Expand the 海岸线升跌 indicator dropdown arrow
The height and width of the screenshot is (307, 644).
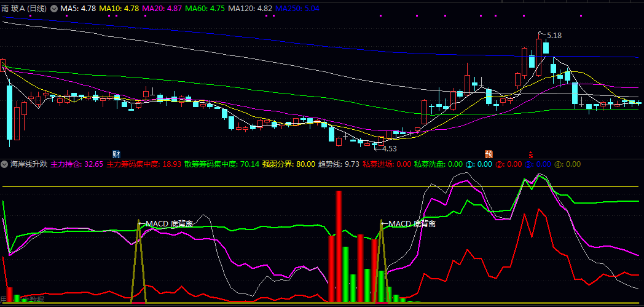pyautogui.click(x=4, y=164)
